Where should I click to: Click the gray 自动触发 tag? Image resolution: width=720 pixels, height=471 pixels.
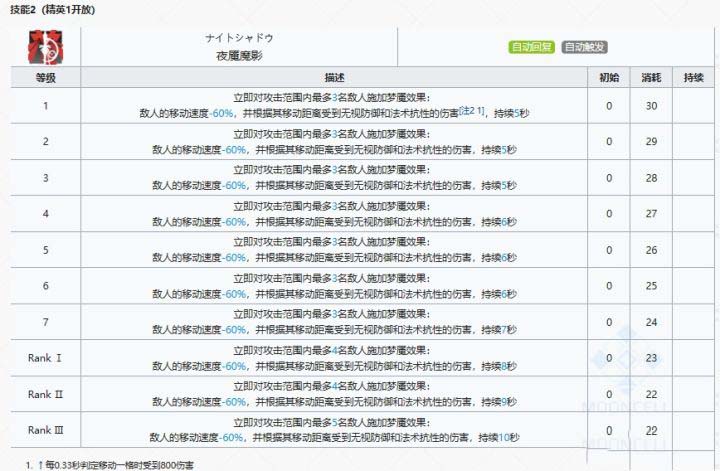[x=584, y=47]
